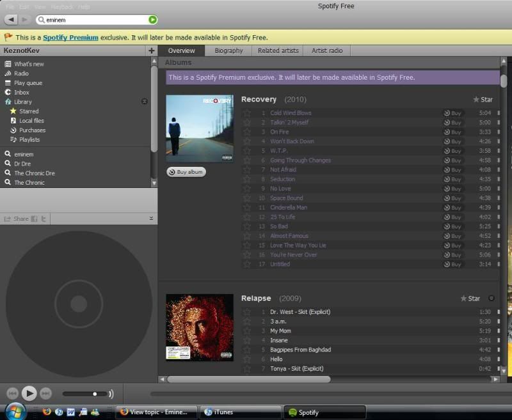This screenshot has width=512, height=420.
Task: Share to Facebook using the Share bar icon
Action: coord(35,219)
